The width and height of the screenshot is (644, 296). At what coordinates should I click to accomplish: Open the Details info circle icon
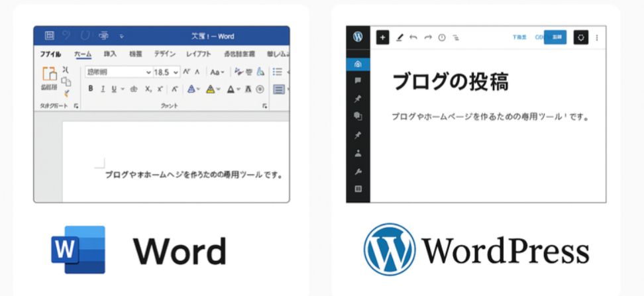point(442,37)
